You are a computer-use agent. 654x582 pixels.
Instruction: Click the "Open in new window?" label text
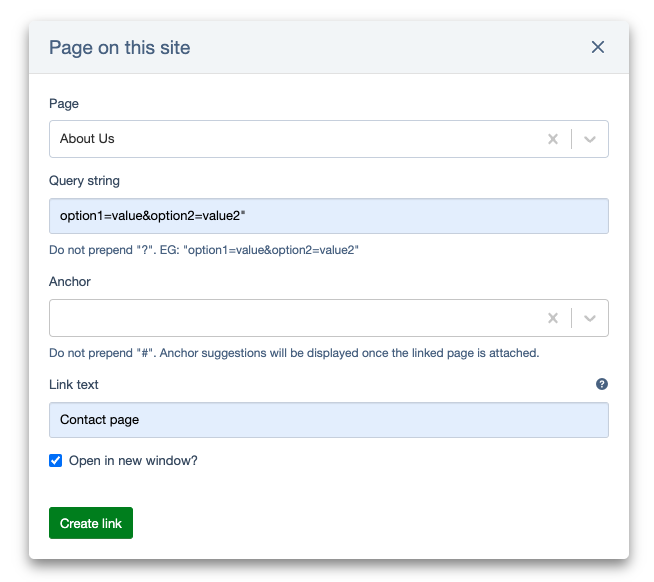tap(133, 461)
